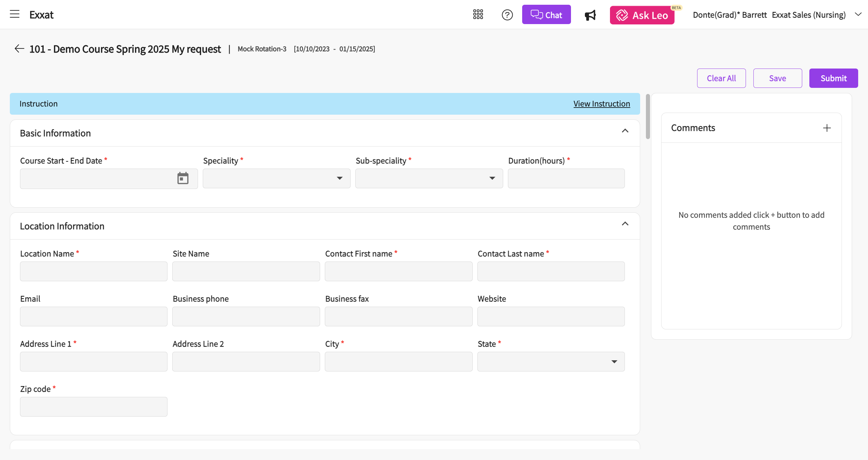Screen dimensions: 868x460
Task: Open the course date calendar picker
Action: click(183, 178)
